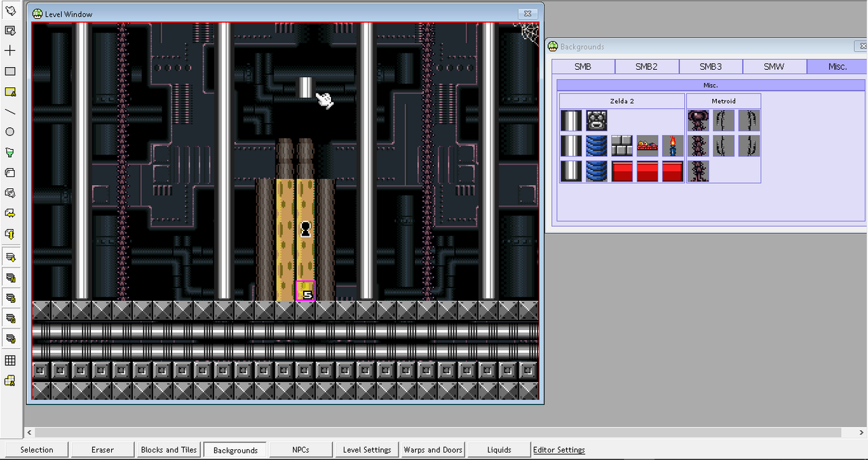Image resolution: width=868 pixels, height=460 pixels.
Task: Pick the blue barrel tile beside gray bricks
Action: [x=597, y=146]
